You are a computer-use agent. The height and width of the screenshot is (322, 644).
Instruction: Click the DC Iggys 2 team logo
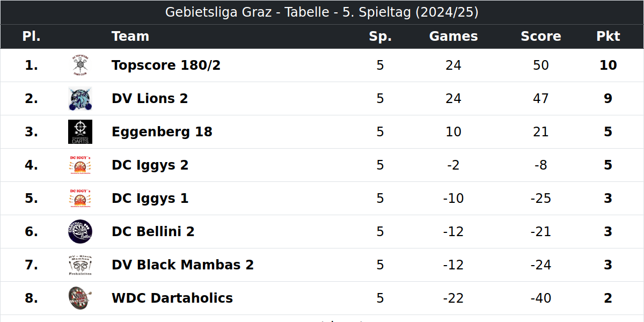[80, 165]
